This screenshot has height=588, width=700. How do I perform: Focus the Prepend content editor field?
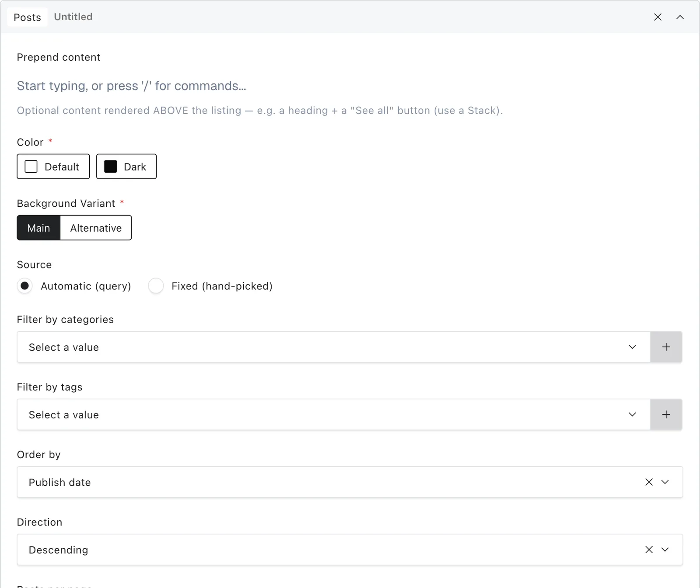(x=350, y=86)
